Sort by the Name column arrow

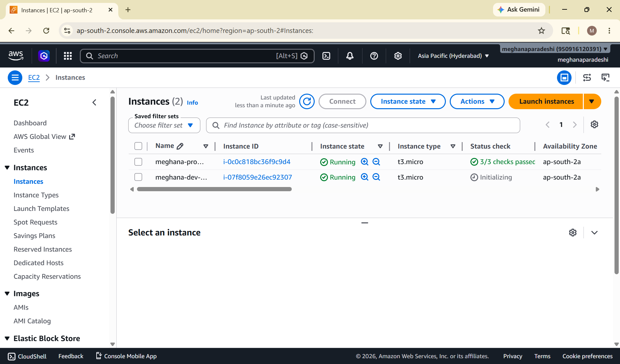(206, 146)
